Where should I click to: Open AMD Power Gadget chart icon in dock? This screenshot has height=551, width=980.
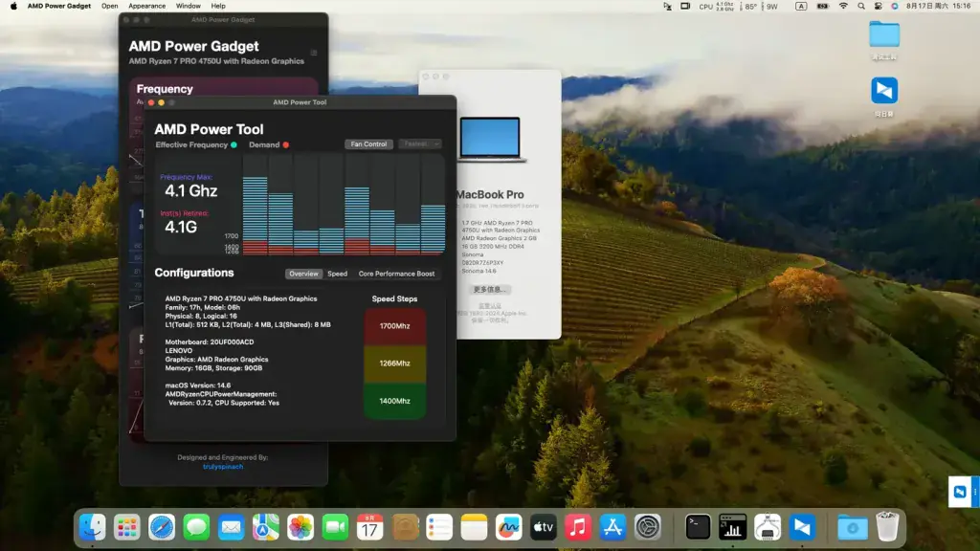click(732, 527)
